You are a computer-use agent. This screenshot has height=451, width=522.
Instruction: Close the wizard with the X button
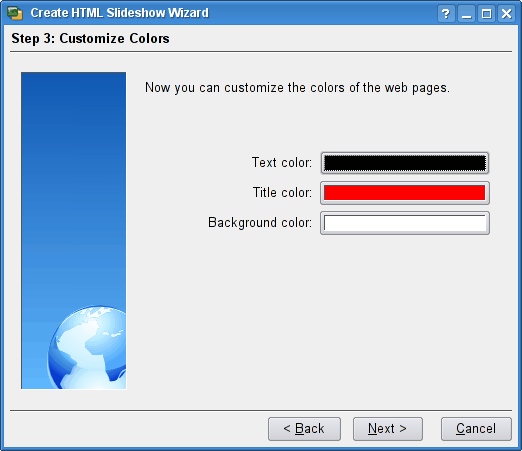coord(507,14)
